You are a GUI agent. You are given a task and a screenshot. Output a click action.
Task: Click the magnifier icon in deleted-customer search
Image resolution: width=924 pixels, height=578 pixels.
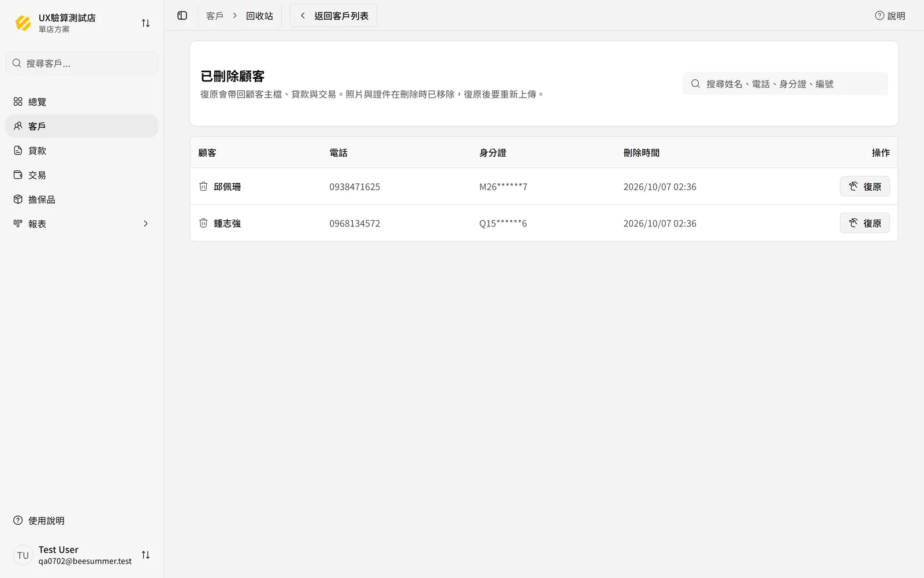[x=695, y=84]
